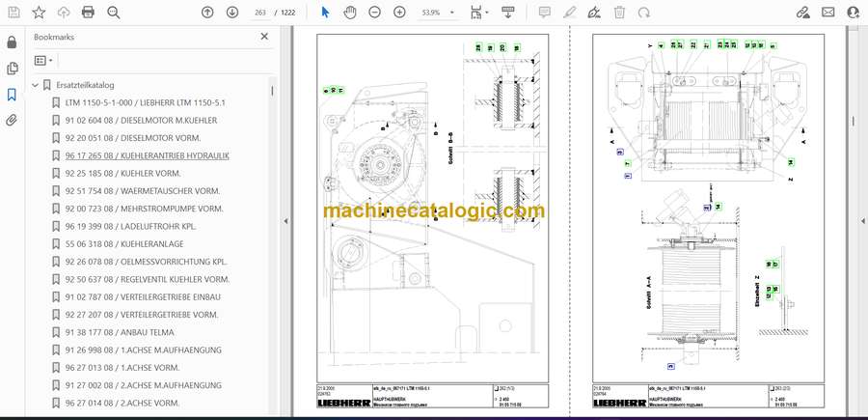The image size is (868, 420).
Task: Select the highlighter pen tool
Action: point(570,13)
